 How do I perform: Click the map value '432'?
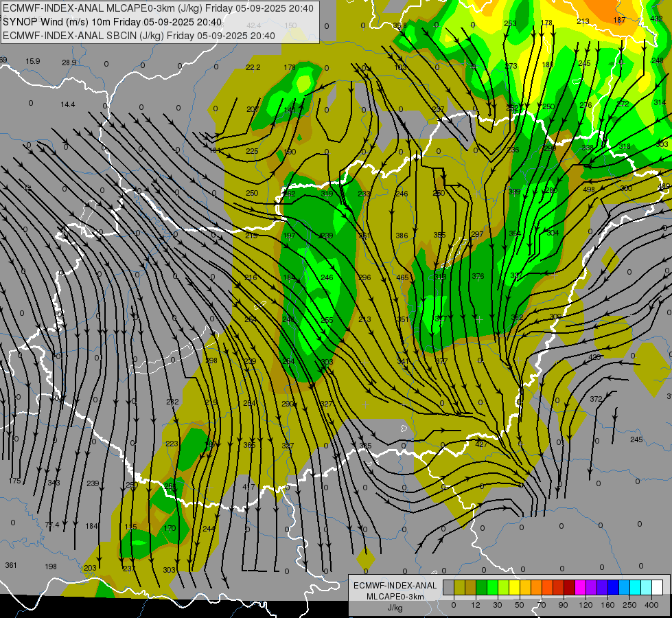(x=656, y=19)
